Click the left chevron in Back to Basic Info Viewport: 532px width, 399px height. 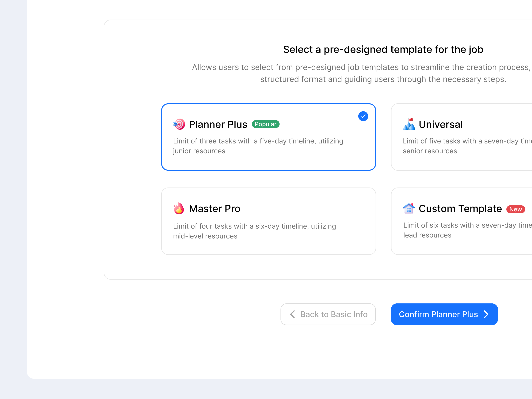pyautogui.click(x=293, y=314)
